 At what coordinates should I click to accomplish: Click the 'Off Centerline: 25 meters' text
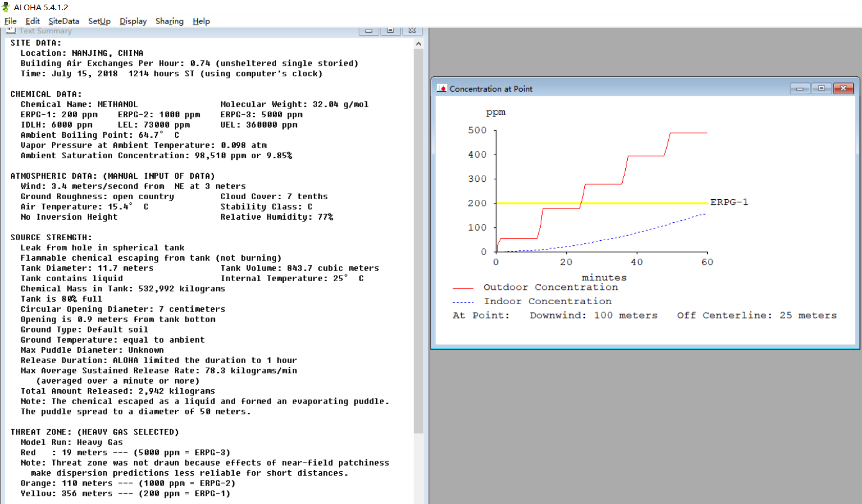[x=756, y=316]
